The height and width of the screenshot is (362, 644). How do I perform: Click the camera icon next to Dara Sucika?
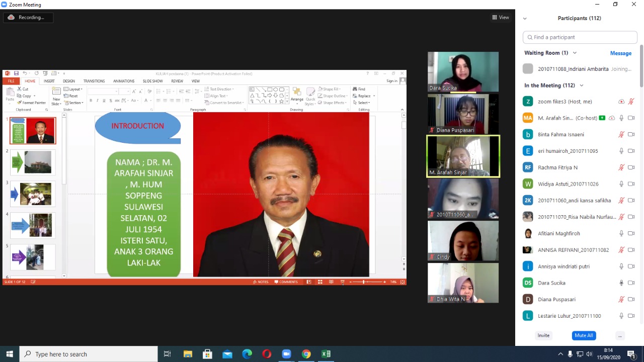coord(631,283)
